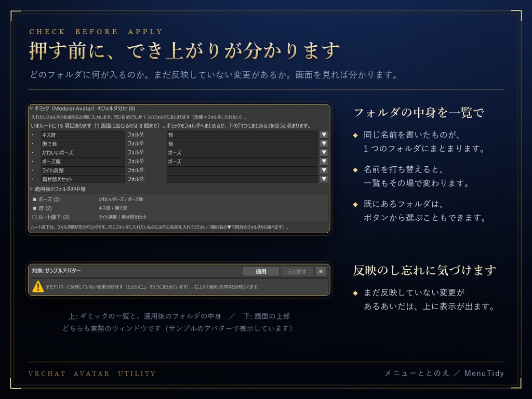Click the フォルダ: label in the キス音 row

coord(136,135)
